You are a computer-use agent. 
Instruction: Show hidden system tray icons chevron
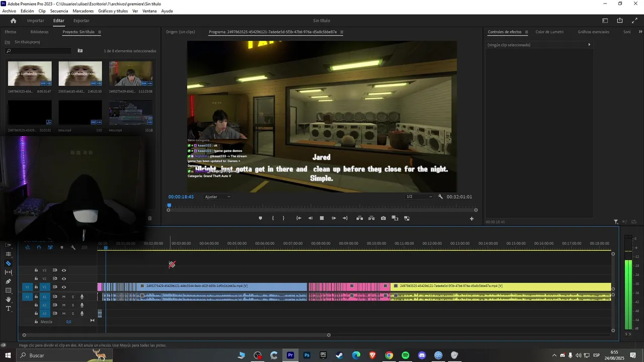click(x=554, y=355)
